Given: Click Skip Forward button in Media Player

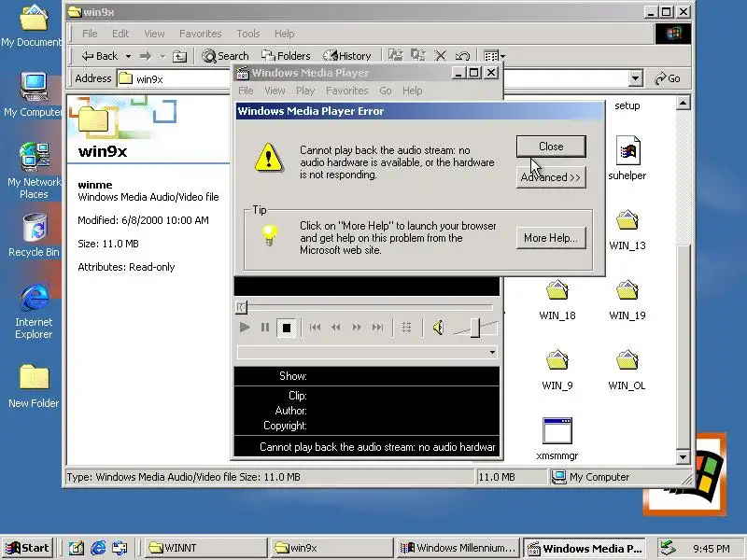Looking at the screenshot, I should [x=378, y=328].
